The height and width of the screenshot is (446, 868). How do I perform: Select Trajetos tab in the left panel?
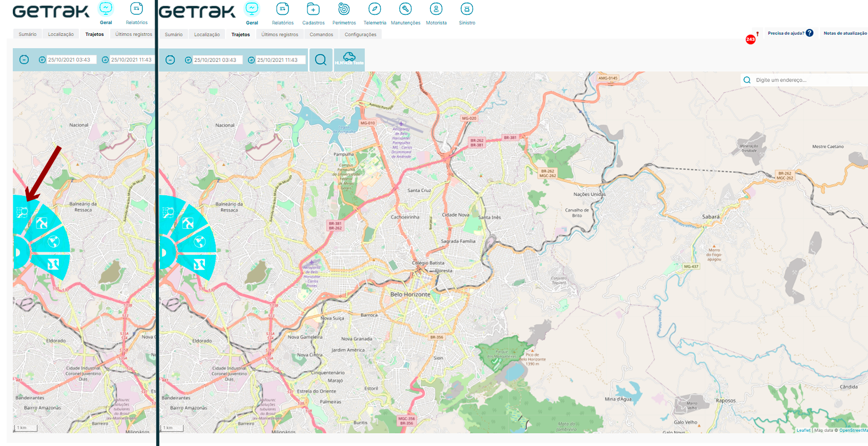point(94,34)
